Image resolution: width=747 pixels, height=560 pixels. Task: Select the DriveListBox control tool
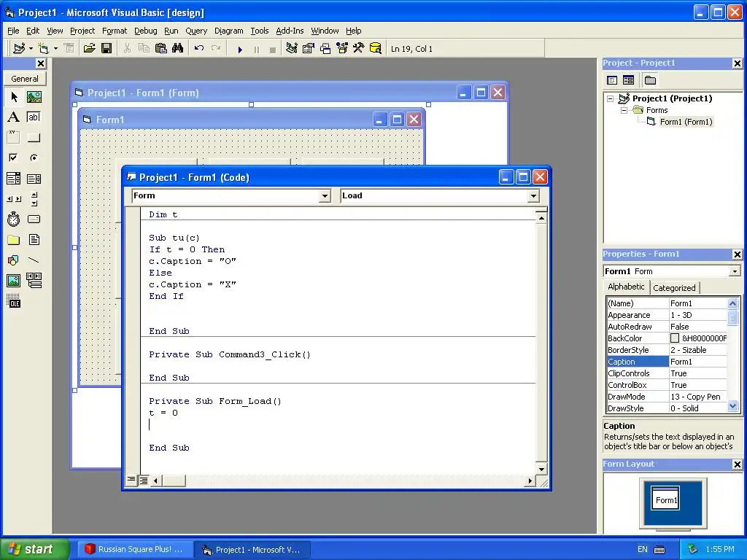(x=34, y=219)
